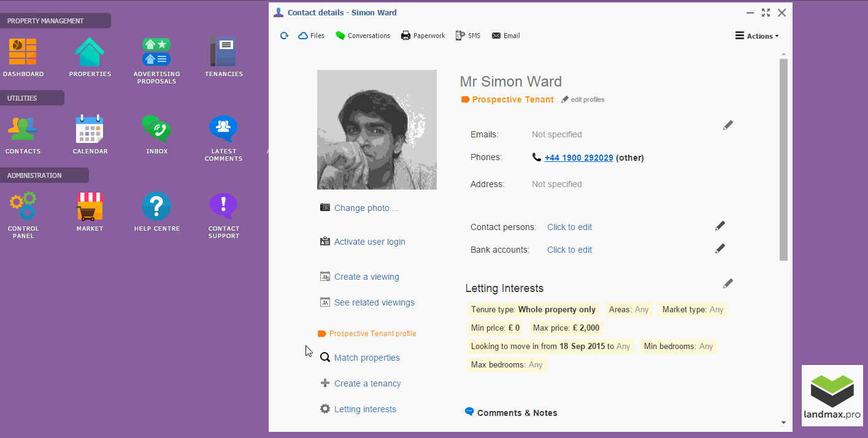This screenshot has height=438, width=868.
Task: Open the Calendar utility icon
Action: pos(90,129)
